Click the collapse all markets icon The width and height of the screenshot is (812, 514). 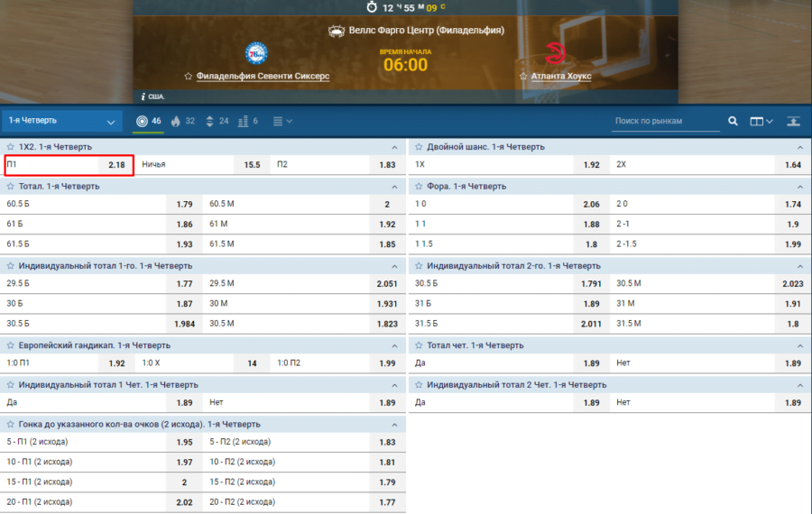793,121
